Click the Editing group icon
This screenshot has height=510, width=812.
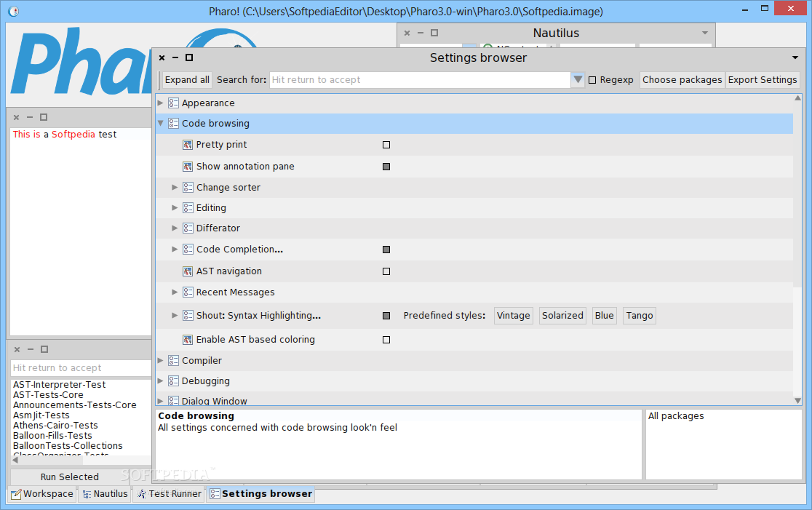pos(188,207)
